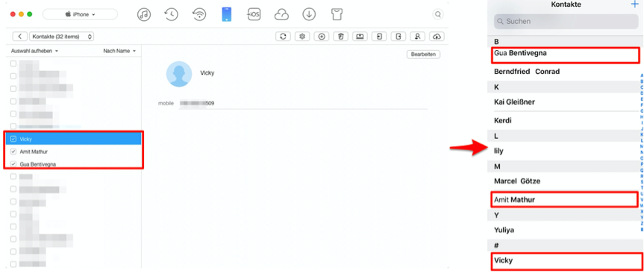Expand the Kontakte (32 items) selector
This screenshot has height=272, width=644.
click(x=62, y=37)
